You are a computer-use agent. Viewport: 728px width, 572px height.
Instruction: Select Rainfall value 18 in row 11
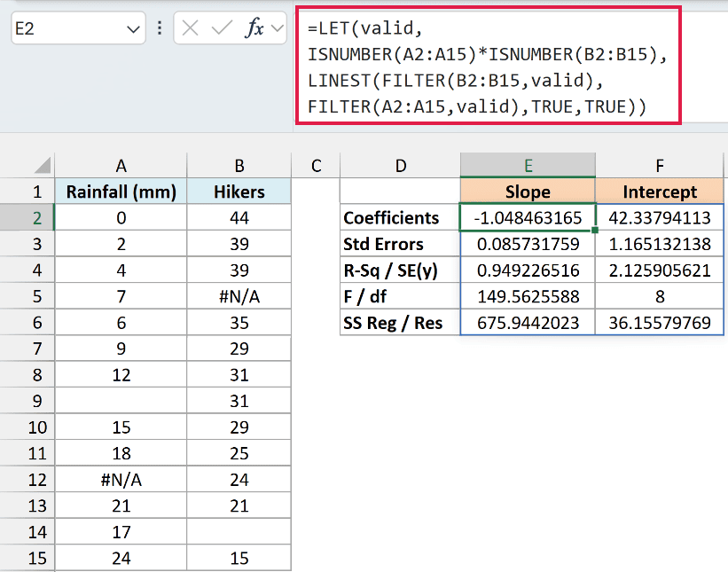tap(121, 453)
